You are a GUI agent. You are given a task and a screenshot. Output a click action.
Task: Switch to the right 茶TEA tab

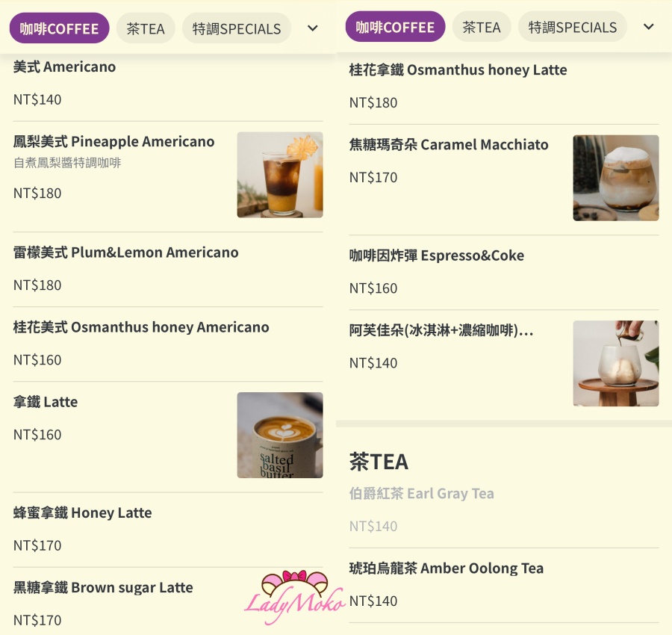[482, 27]
